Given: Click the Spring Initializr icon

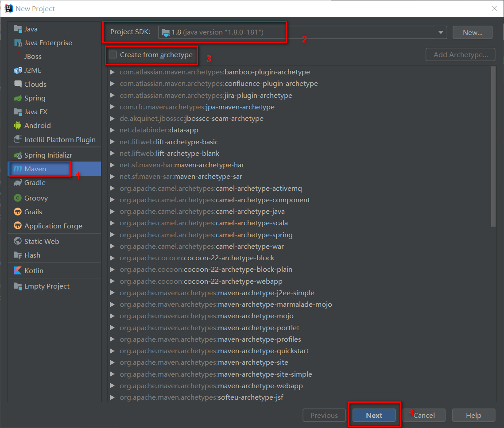Looking at the screenshot, I should (18, 155).
